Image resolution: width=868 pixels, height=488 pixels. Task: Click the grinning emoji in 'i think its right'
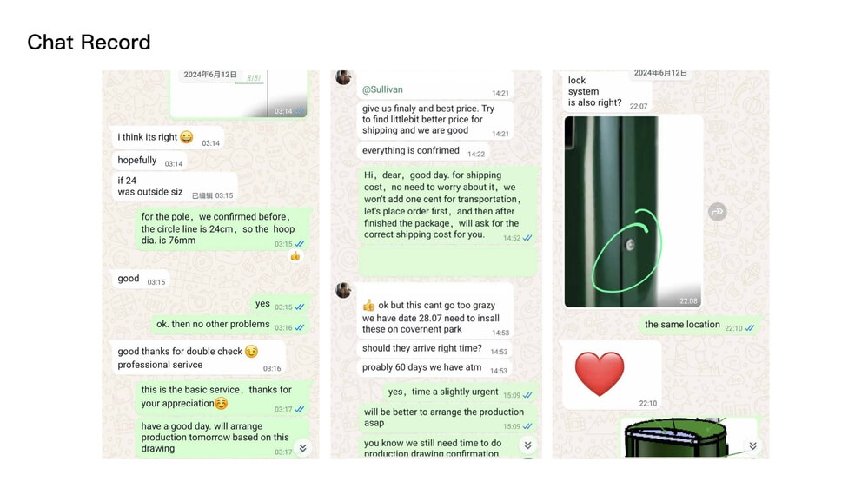187,136
